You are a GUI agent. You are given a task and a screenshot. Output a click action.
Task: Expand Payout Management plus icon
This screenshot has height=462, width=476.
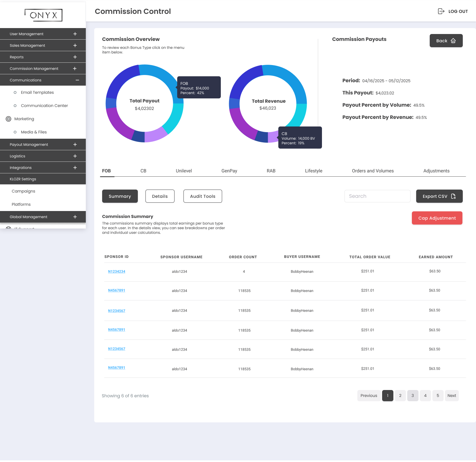click(x=75, y=145)
